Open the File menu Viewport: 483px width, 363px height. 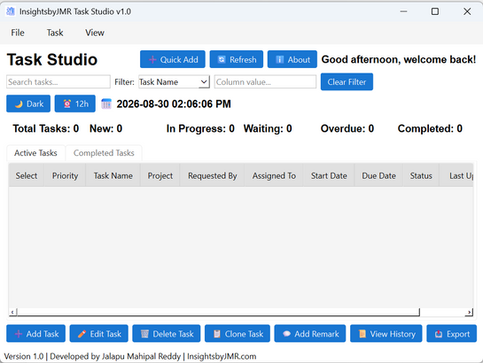coord(18,33)
